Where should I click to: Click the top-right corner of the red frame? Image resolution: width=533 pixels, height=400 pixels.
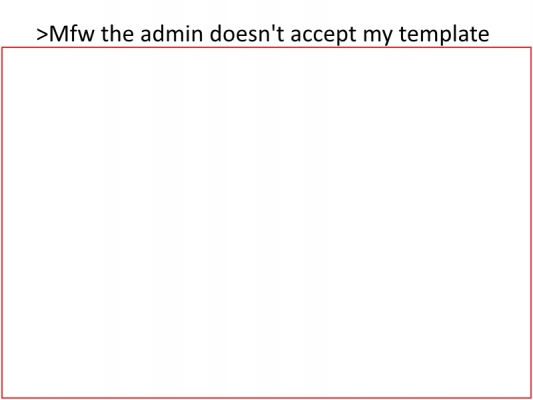click(531, 48)
